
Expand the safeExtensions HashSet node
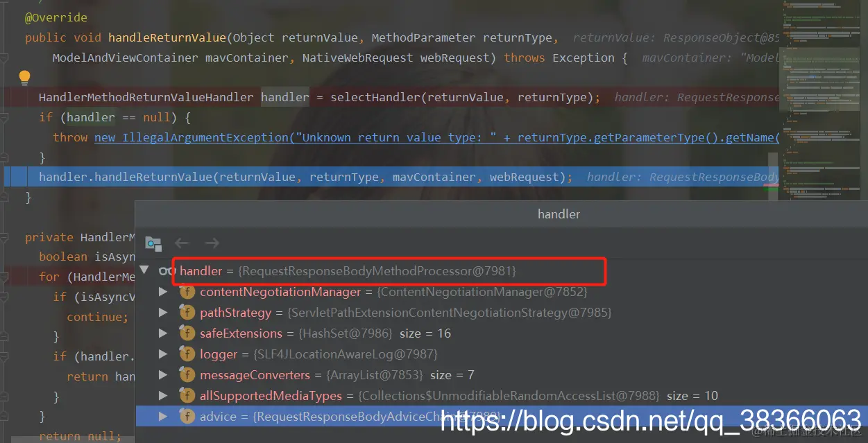pos(163,333)
